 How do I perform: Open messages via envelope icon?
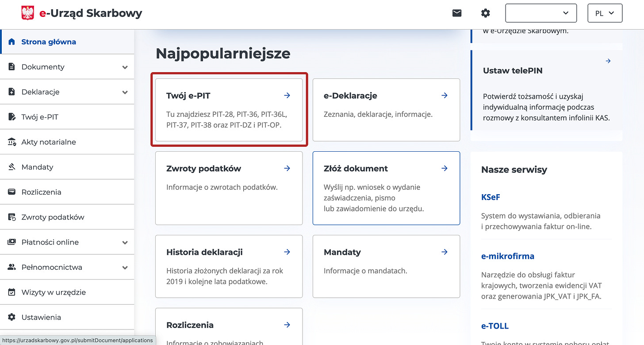point(457,13)
